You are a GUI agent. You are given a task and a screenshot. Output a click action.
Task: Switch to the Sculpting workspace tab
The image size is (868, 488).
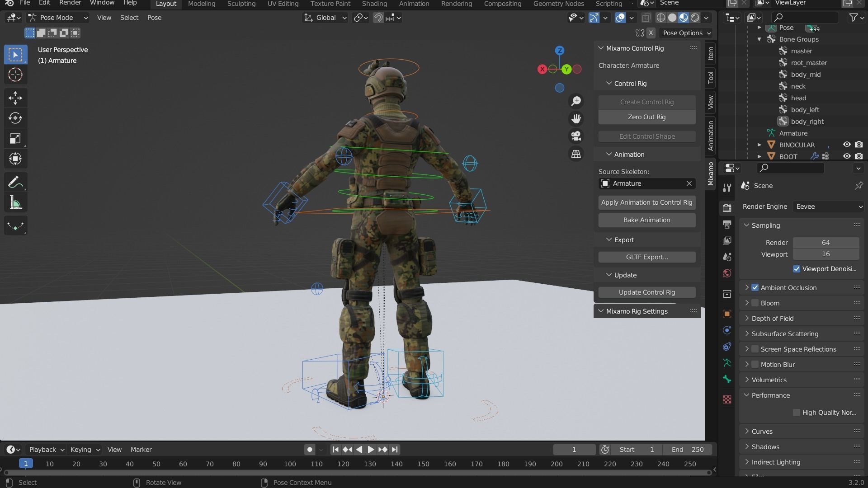pos(241,4)
